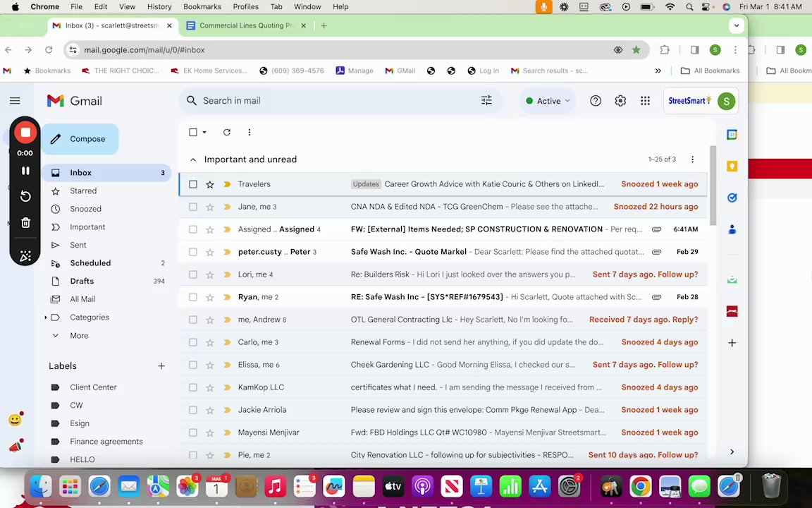Expand More in left sidebar
The width and height of the screenshot is (812, 508).
click(x=79, y=335)
